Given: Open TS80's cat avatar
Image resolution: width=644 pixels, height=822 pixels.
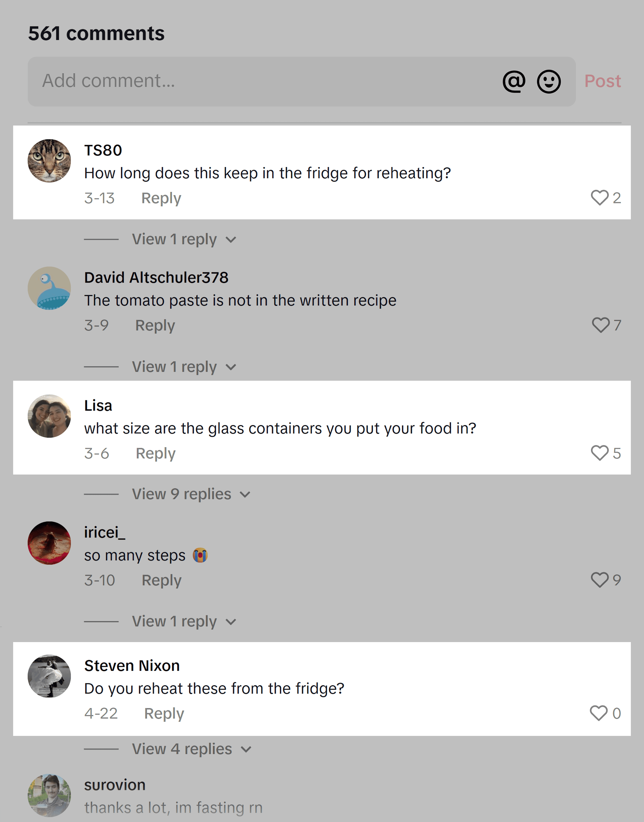Looking at the screenshot, I should click(x=49, y=161).
